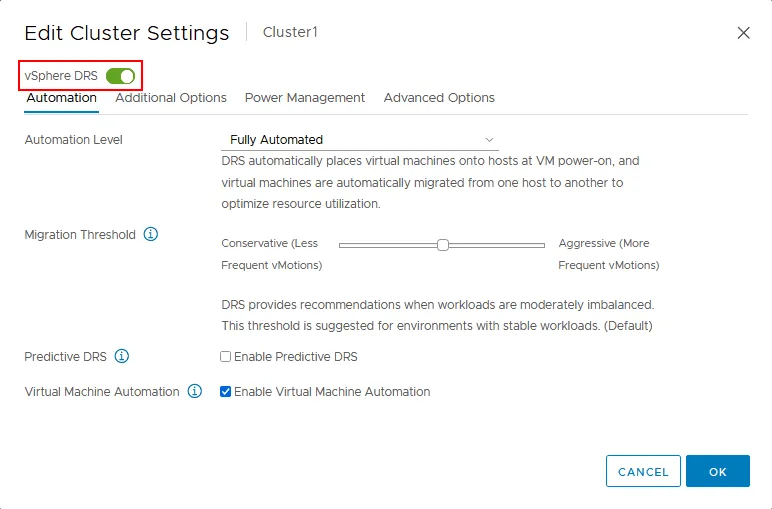Check the Enable Predictive DRS checkbox

[x=226, y=357]
